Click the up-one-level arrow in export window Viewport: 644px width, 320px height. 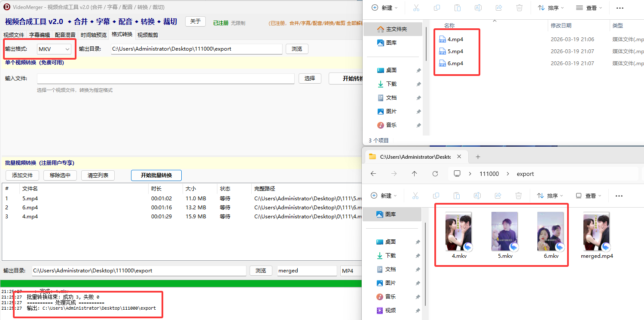tap(414, 173)
